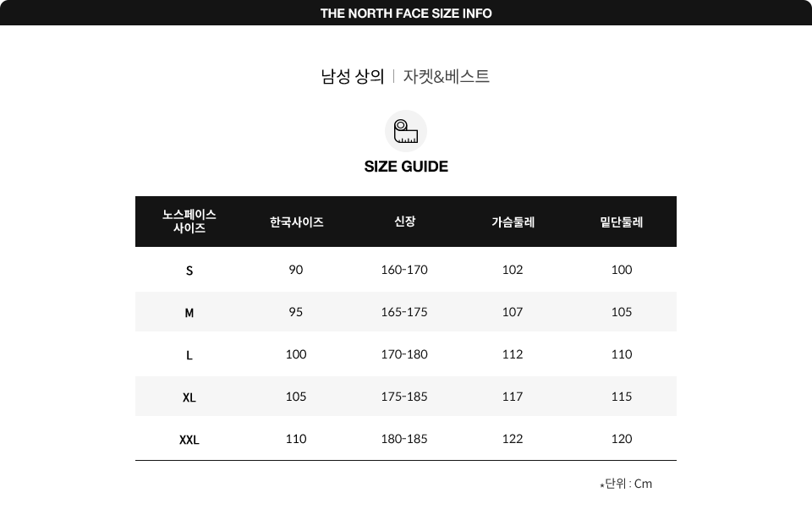The image size is (812, 531).
Task: Select the L size row label
Action: click(189, 356)
